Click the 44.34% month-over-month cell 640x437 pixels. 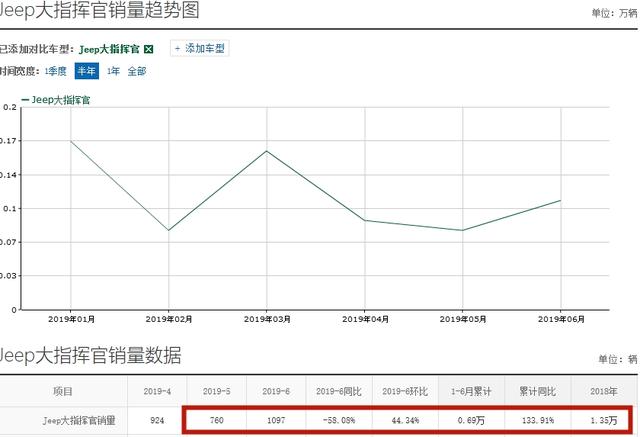click(x=405, y=420)
